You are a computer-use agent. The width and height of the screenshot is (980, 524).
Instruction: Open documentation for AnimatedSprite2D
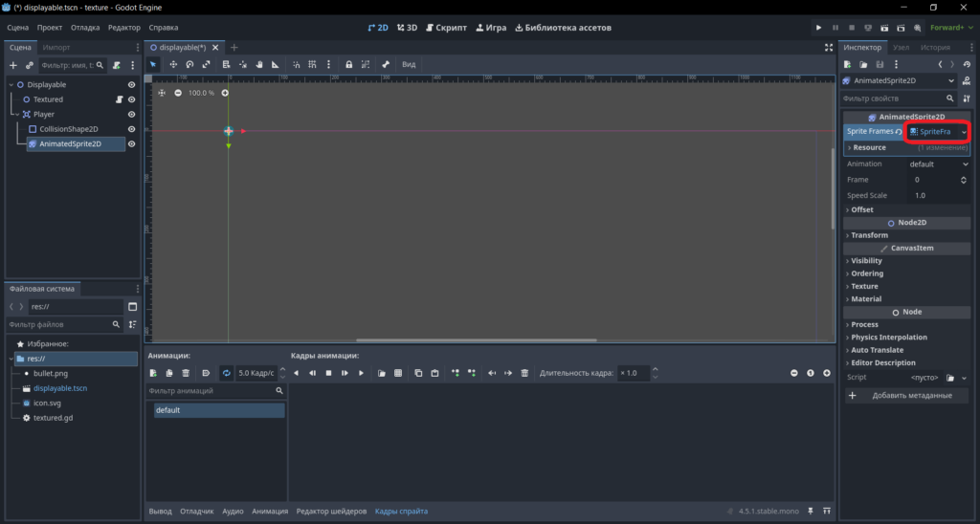pyautogui.click(x=967, y=80)
